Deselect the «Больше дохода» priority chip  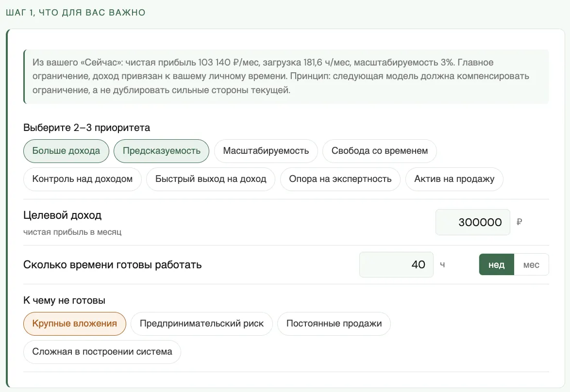66,151
